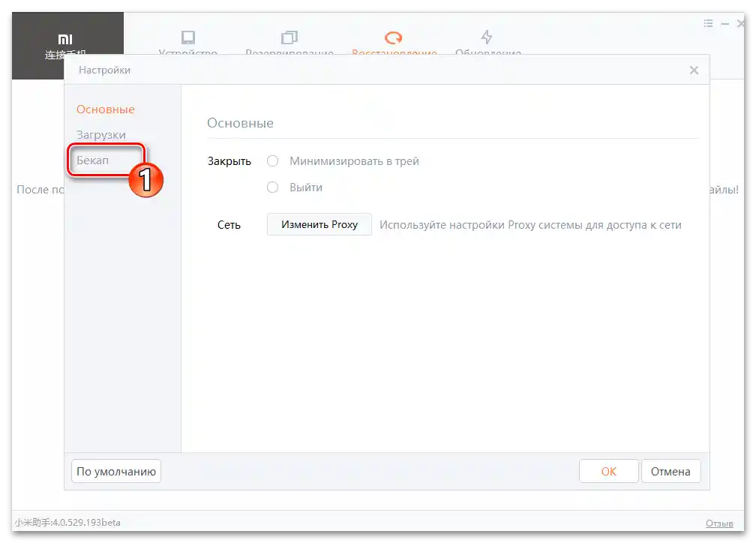Minimize the main Mi assistant window
The height and width of the screenshot is (543, 756).
point(724,23)
